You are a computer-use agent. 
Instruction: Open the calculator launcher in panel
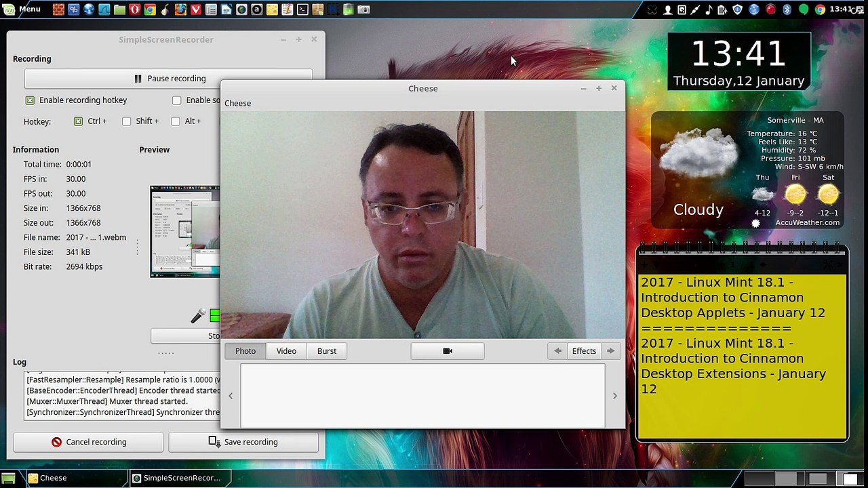[x=211, y=9]
